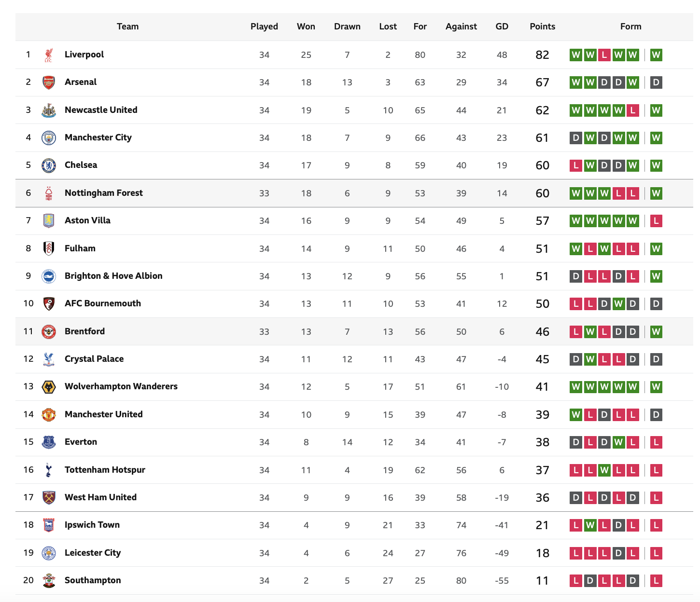The image size is (700, 602).
Task: Click the GD column header
Action: pos(502,27)
